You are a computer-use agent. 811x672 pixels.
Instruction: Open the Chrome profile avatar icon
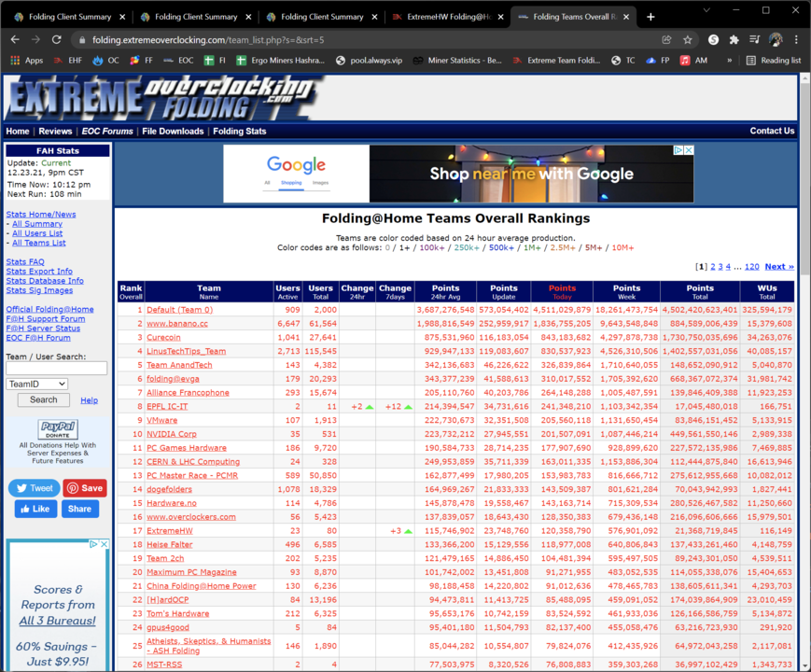tap(776, 41)
